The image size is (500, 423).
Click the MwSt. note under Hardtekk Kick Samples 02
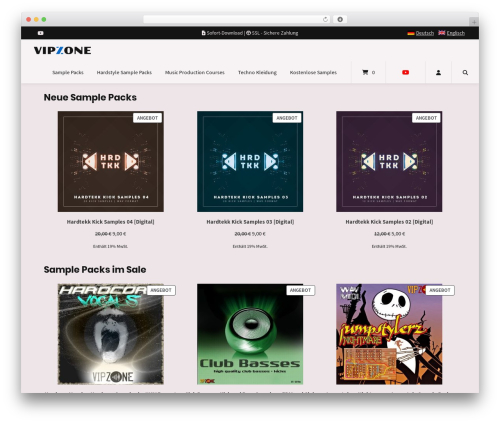click(x=389, y=246)
